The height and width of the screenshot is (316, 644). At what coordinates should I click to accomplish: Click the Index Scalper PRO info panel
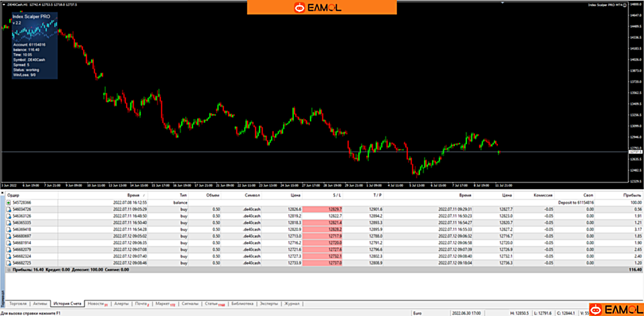(34, 45)
